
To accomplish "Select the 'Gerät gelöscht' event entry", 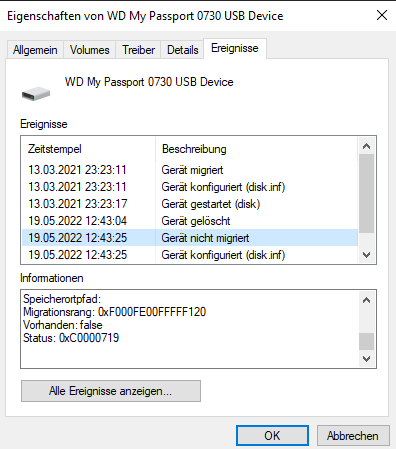I will (190, 221).
